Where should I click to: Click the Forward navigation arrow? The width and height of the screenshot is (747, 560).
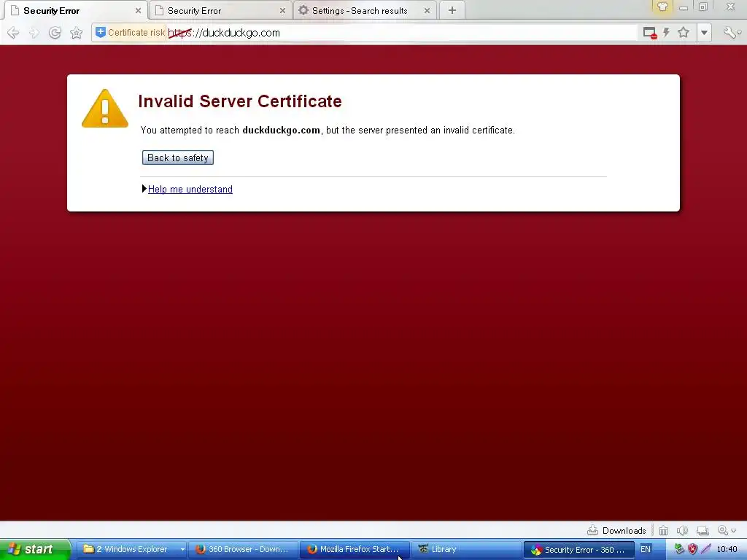coord(34,33)
